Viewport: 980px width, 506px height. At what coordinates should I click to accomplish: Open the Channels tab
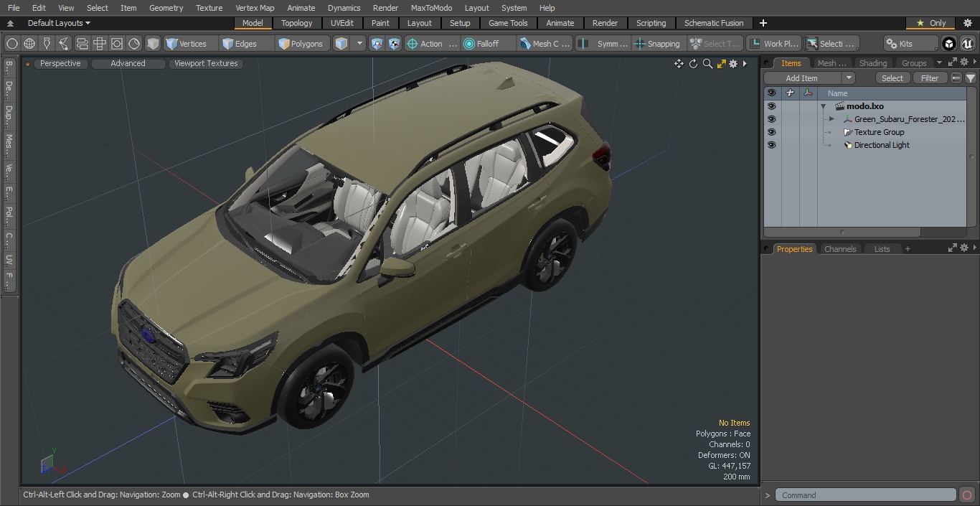pyautogui.click(x=840, y=249)
